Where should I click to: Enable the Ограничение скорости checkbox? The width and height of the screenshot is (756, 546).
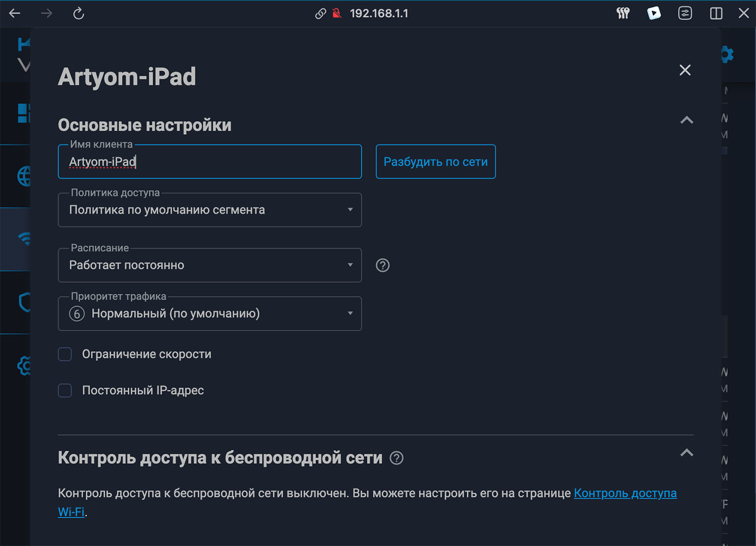click(65, 354)
